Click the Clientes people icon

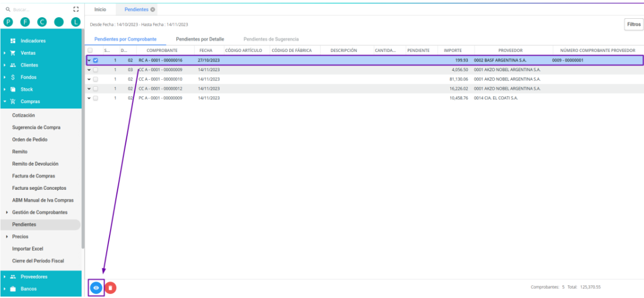tap(13, 65)
